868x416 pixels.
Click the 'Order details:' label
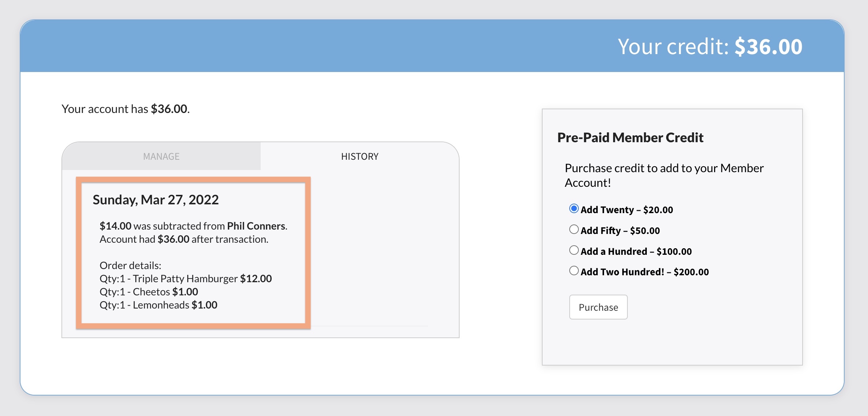[130, 265]
